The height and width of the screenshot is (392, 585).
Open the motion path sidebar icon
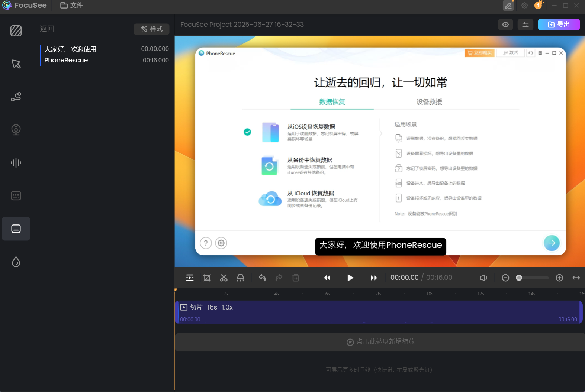point(16,97)
